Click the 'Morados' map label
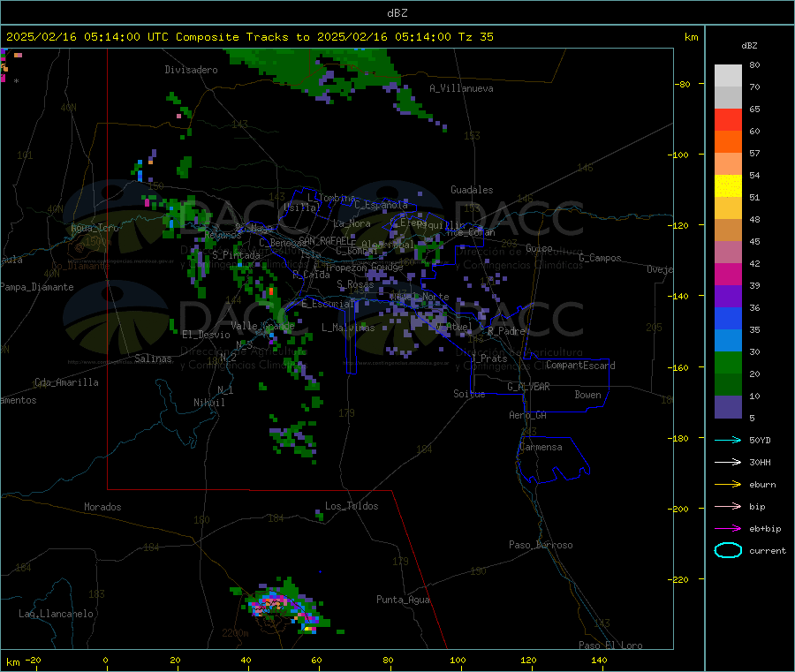This screenshot has height=672, width=795. pos(102,507)
